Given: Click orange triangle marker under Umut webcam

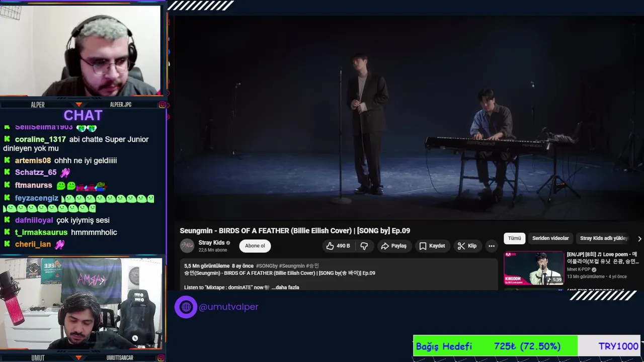Looking at the screenshot, I should click(x=78, y=358).
